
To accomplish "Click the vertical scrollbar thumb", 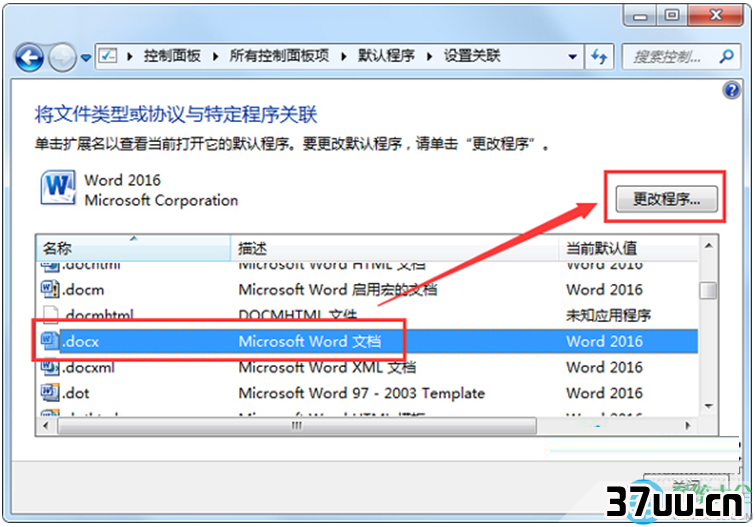I will point(708,290).
